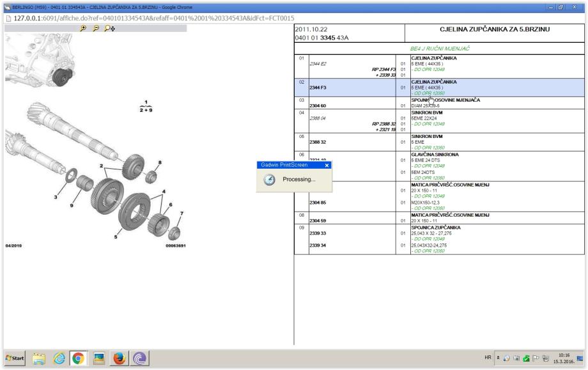The height and width of the screenshot is (370, 588).
Task: Select part number 2388 04
Action: tap(318, 118)
